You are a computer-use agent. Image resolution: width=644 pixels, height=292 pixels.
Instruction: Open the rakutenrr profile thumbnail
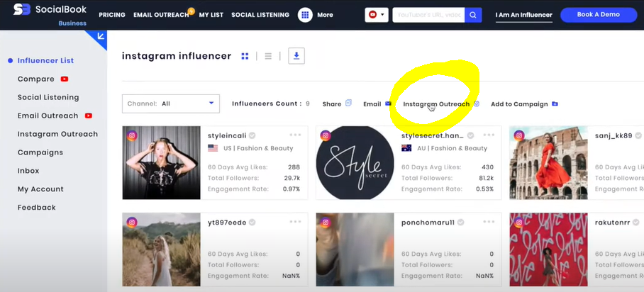click(x=548, y=249)
